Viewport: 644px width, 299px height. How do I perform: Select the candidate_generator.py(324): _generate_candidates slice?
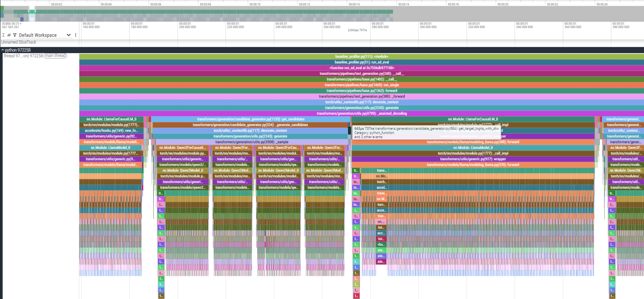[250, 125]
